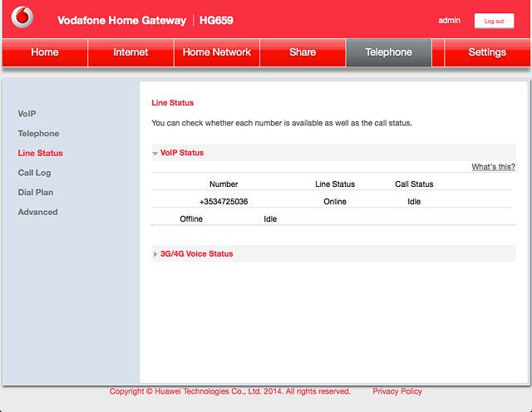Open the Home Network tab
The height and width of the screenshot is (412, 532).
point(217,52)
